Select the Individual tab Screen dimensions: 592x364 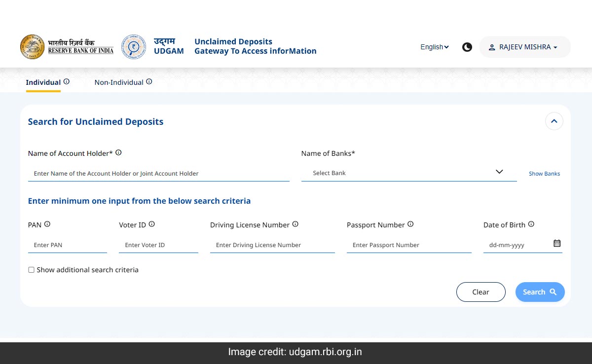point(43,82)
